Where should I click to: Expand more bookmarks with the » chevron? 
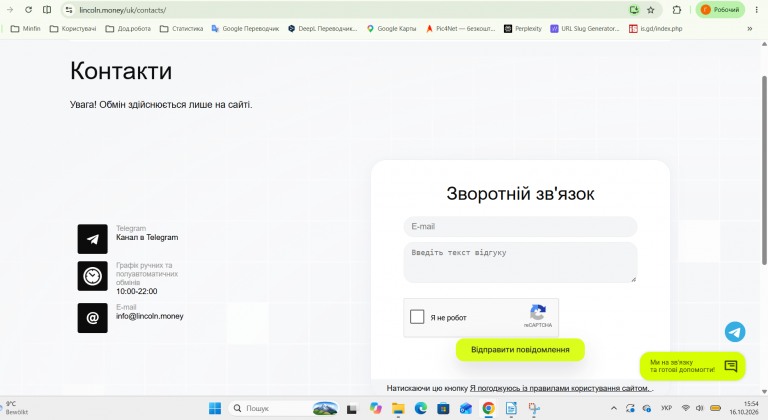point(749,28)
